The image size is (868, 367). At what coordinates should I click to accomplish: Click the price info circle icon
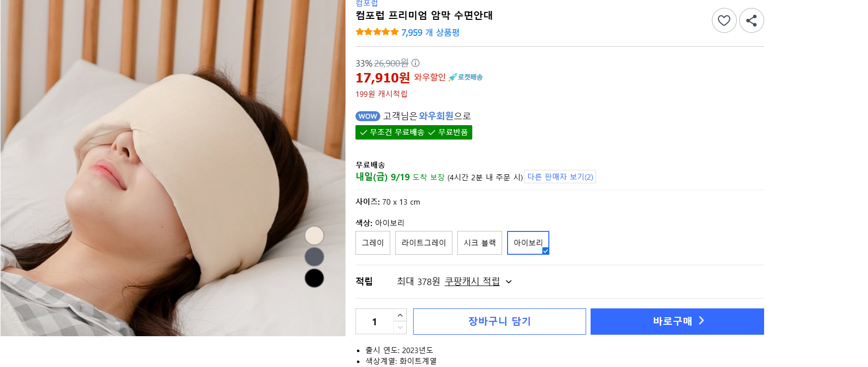pos(416,63)
